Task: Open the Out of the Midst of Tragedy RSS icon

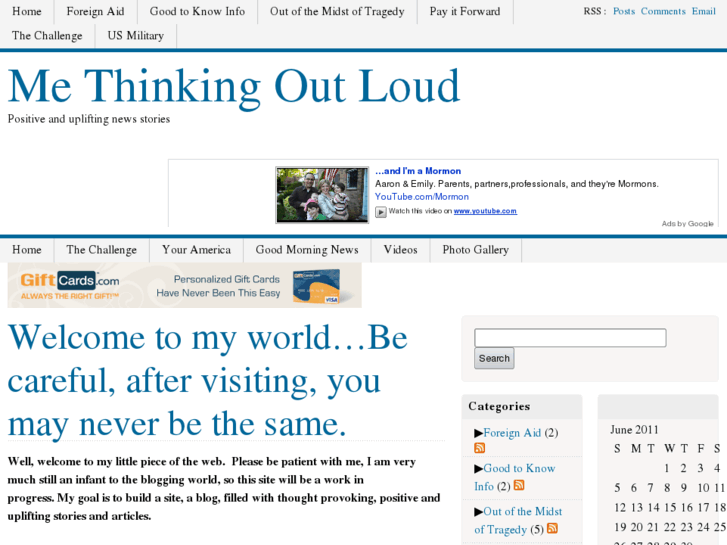Action: click(552, 528)
